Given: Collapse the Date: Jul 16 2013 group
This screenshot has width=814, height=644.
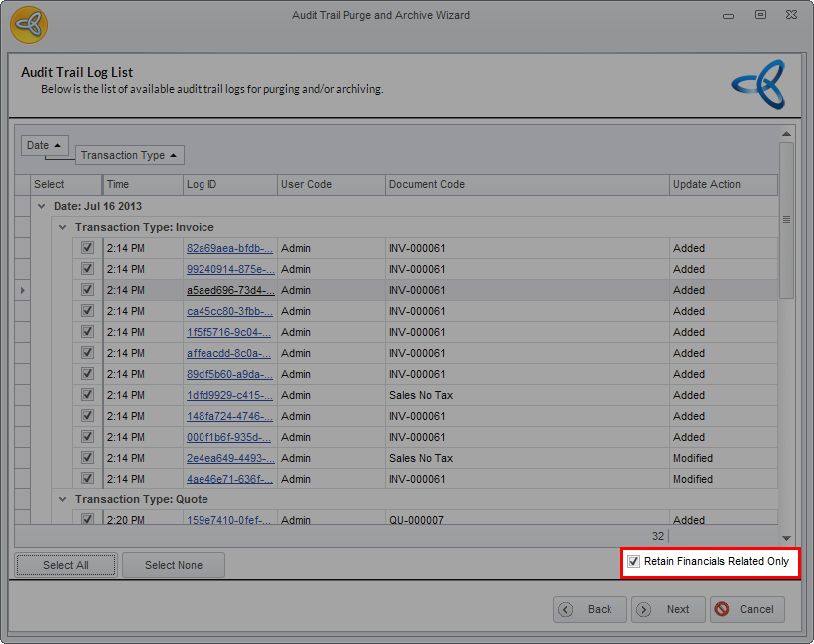Looking at the screenshot, I should [x=41, y=206].
